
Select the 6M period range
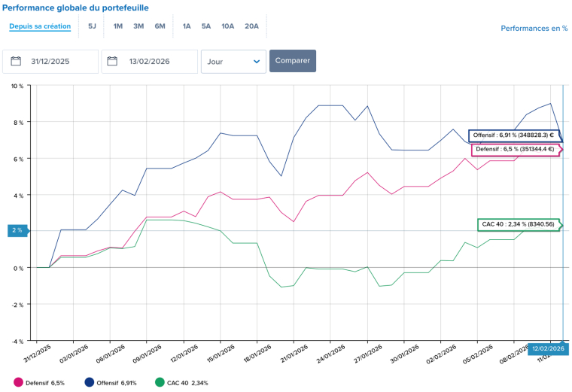(x=160, y=26)
